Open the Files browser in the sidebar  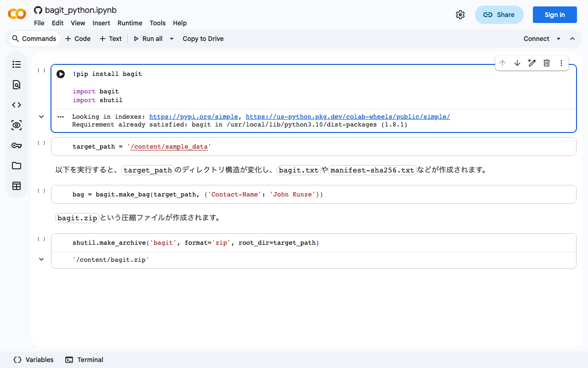[17, 165]
